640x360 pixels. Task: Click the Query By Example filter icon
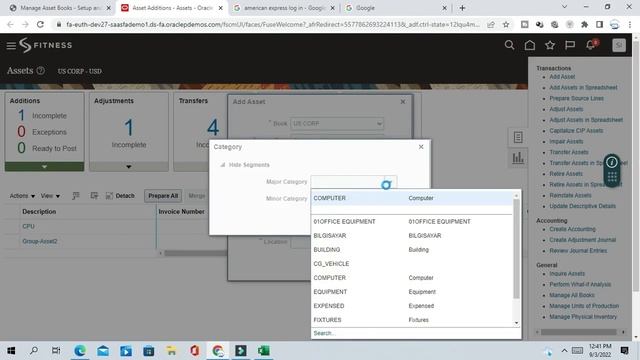point(76,196)
